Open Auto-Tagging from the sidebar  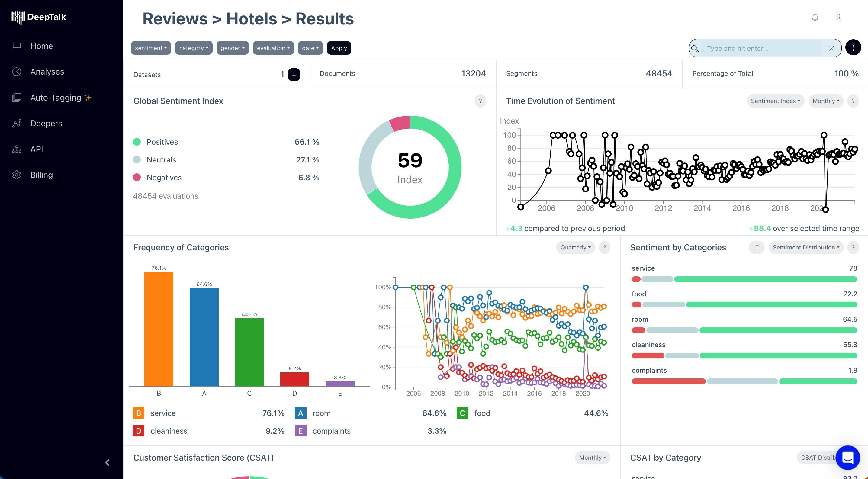coord(56,98)
